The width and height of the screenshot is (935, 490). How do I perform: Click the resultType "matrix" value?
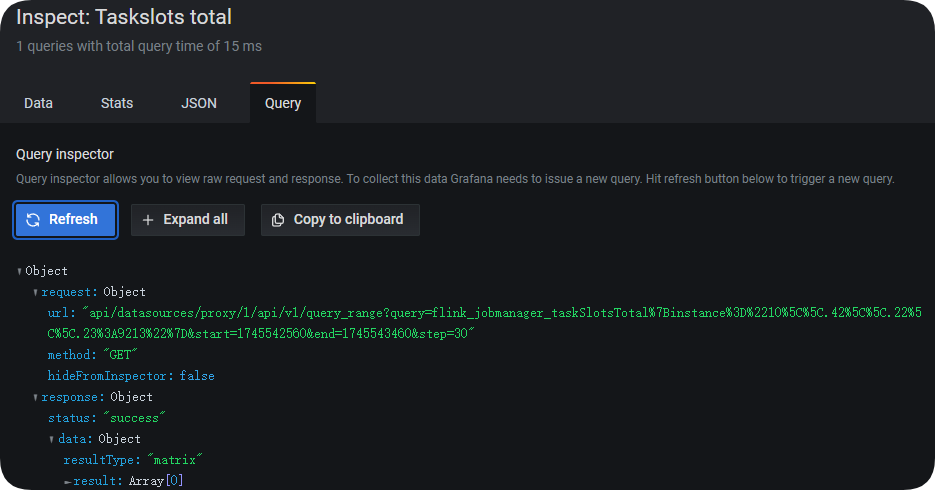(174, 460)
